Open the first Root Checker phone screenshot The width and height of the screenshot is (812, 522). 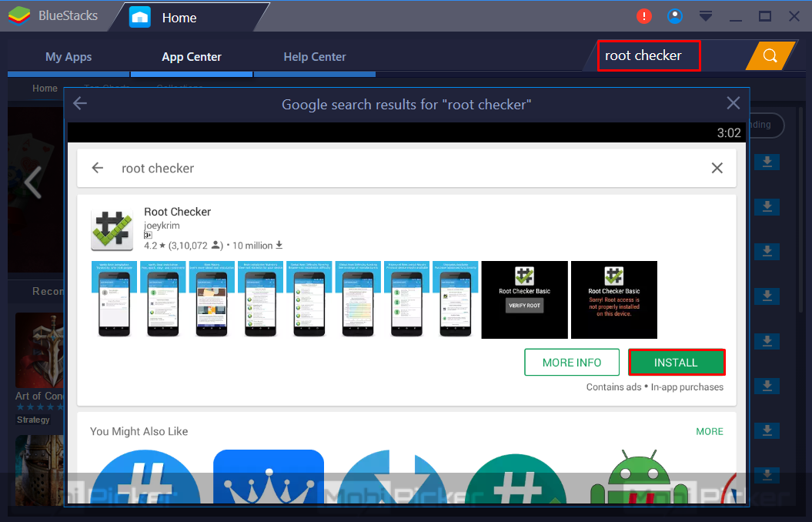click(115, 299)
